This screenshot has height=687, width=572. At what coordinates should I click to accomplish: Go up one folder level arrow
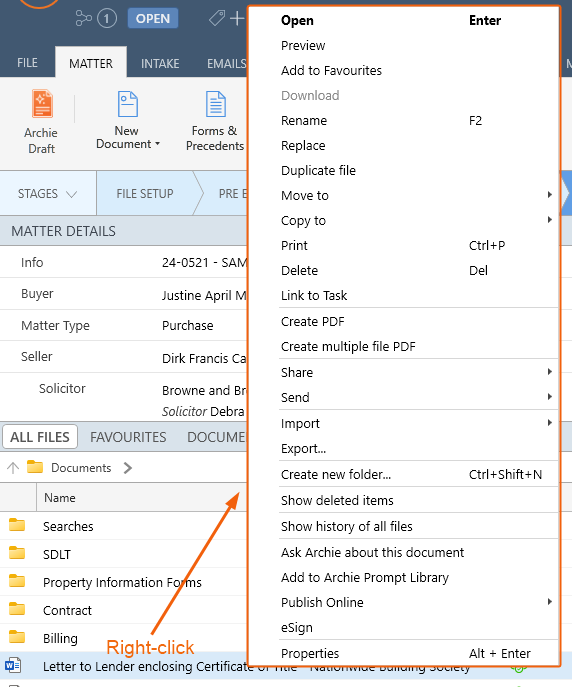[13, 468]
